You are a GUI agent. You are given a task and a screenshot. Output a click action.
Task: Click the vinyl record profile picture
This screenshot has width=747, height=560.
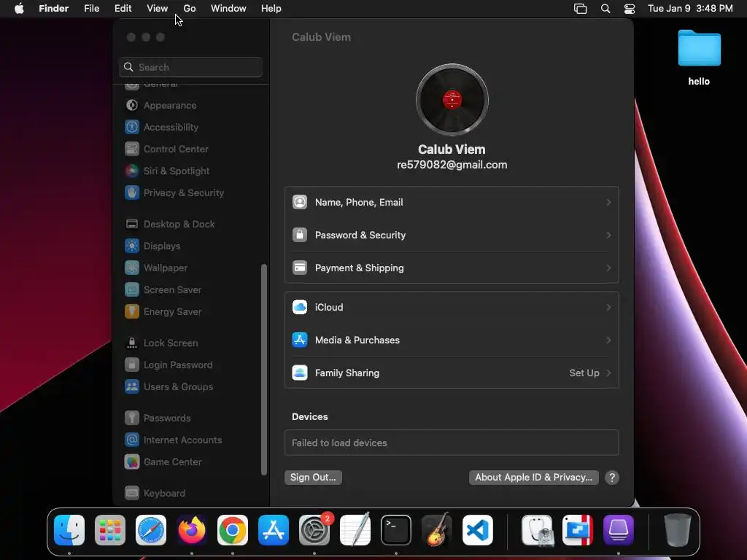pyautogui.click(x=452, y=100)
